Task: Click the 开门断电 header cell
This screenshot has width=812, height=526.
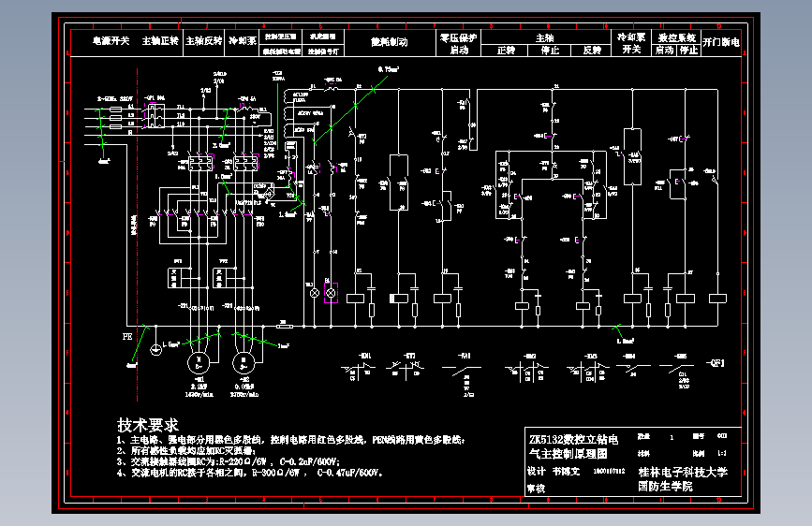Action: coord(721,42)
